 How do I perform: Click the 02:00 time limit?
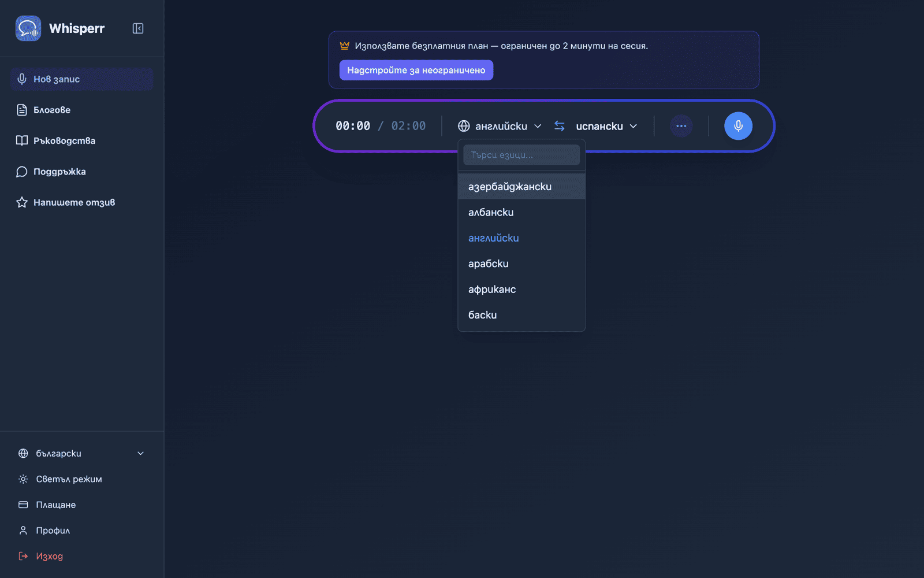pos(408,126)
